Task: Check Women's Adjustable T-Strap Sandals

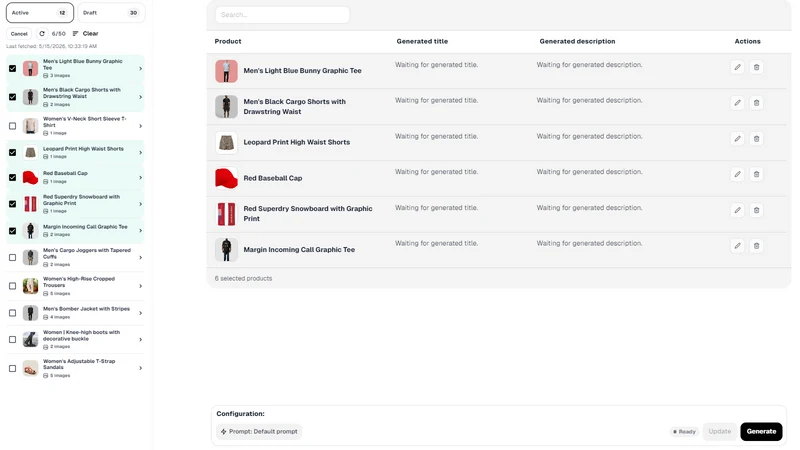Action: coord(12,368)
